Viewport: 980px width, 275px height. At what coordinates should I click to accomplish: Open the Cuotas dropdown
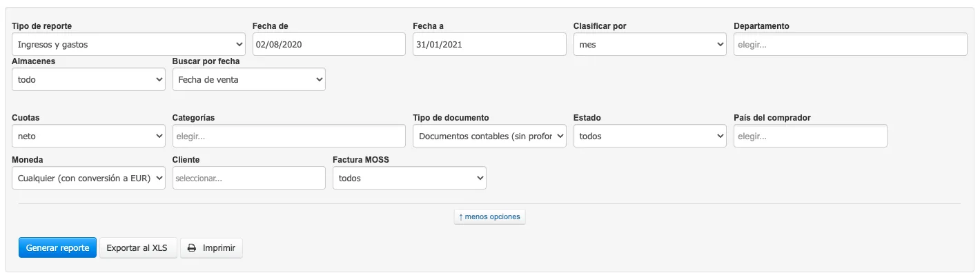[88, 136]
